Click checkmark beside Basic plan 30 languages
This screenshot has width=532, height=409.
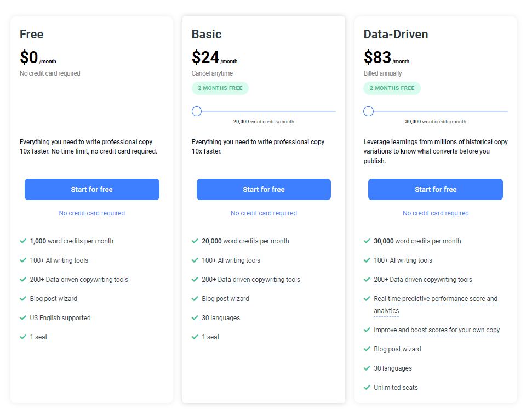(195, 317)
